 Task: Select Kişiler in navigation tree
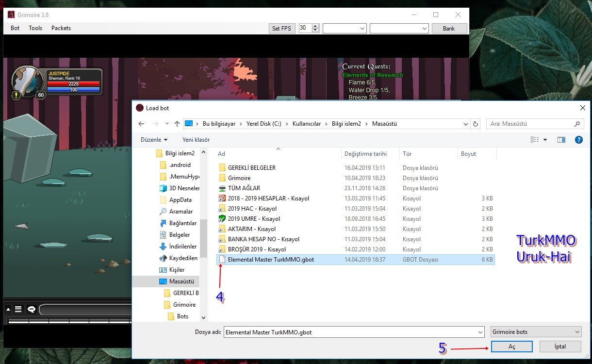point(173,270)
